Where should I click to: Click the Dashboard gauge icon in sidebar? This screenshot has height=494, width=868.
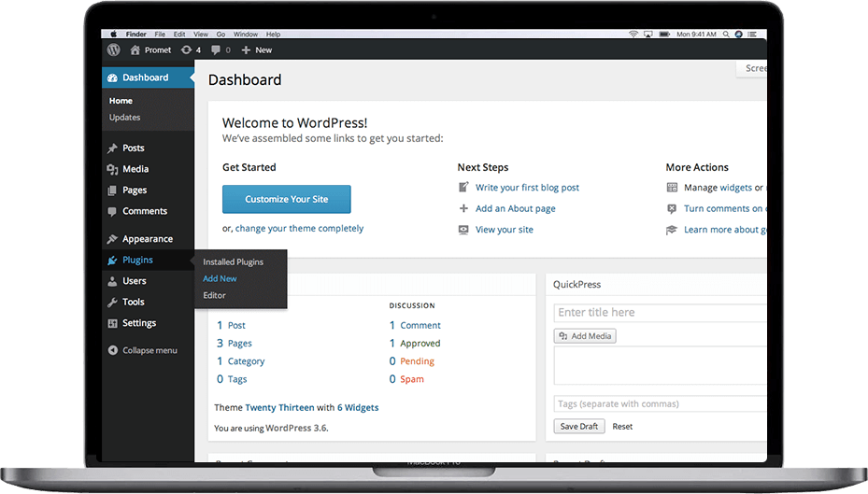[112, 78]
